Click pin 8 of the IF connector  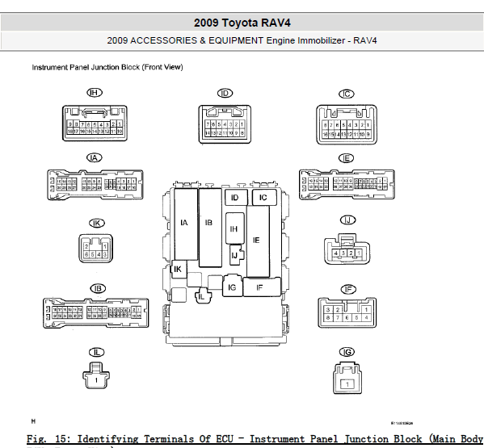[328, 317]
